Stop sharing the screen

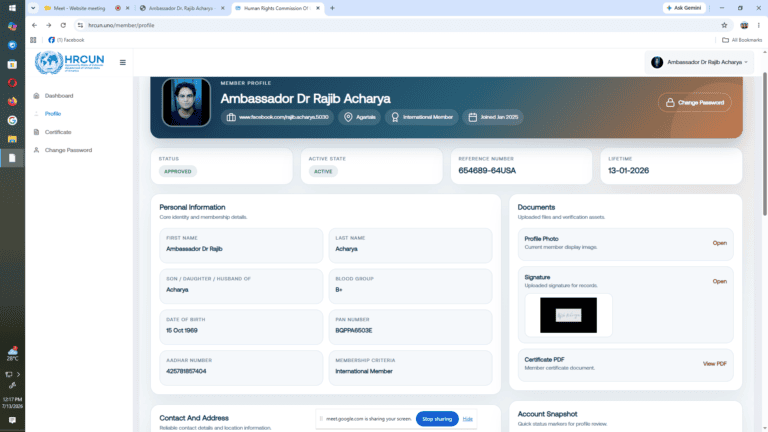click(437, 419)
